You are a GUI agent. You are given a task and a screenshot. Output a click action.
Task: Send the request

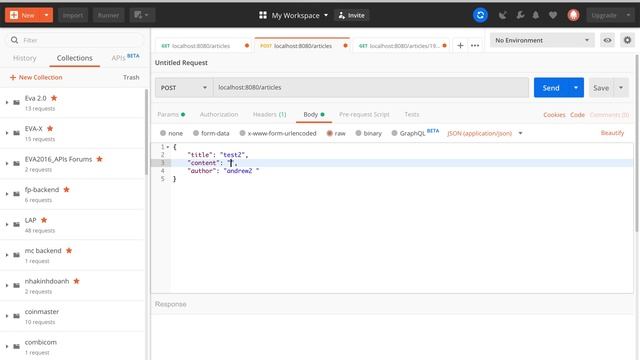tap(551, 88)
